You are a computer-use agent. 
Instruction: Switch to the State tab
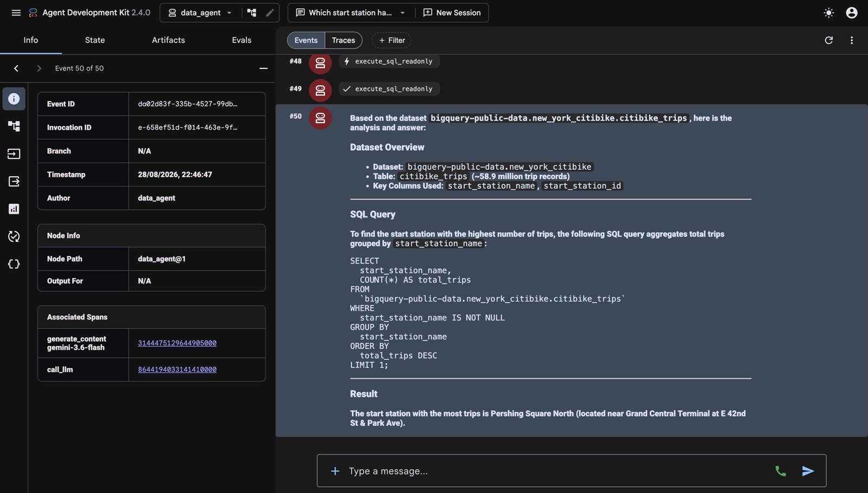click(x=95, y=40)
